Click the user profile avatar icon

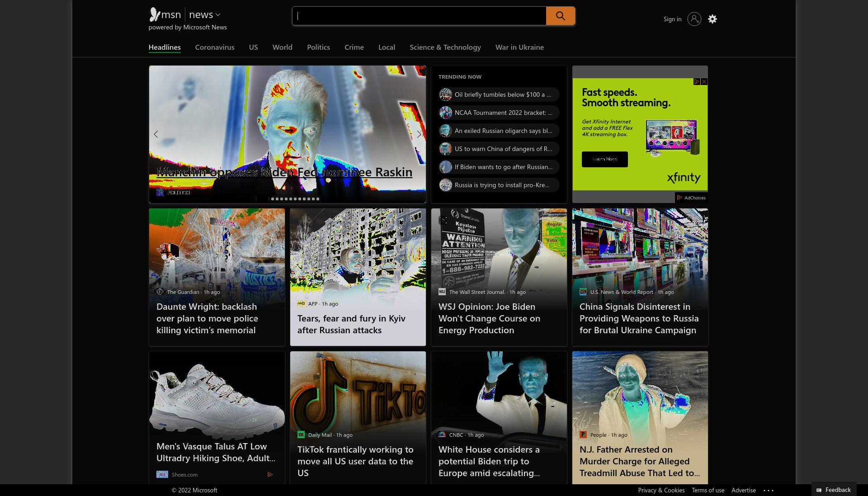tap(694, 19)
